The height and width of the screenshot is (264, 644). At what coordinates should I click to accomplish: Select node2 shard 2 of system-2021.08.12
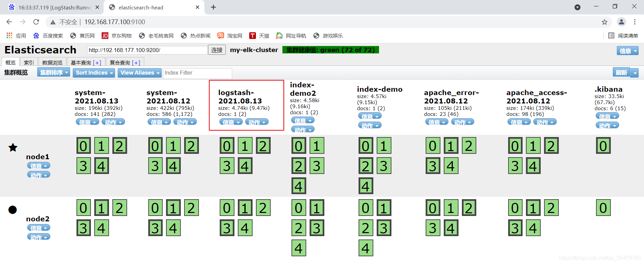192,208
